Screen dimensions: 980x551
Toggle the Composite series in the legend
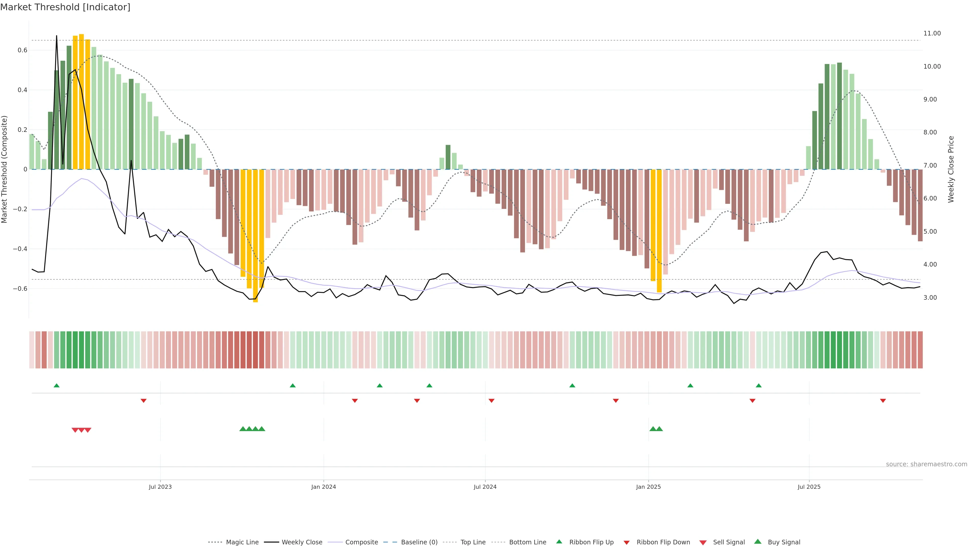point(361,542)
